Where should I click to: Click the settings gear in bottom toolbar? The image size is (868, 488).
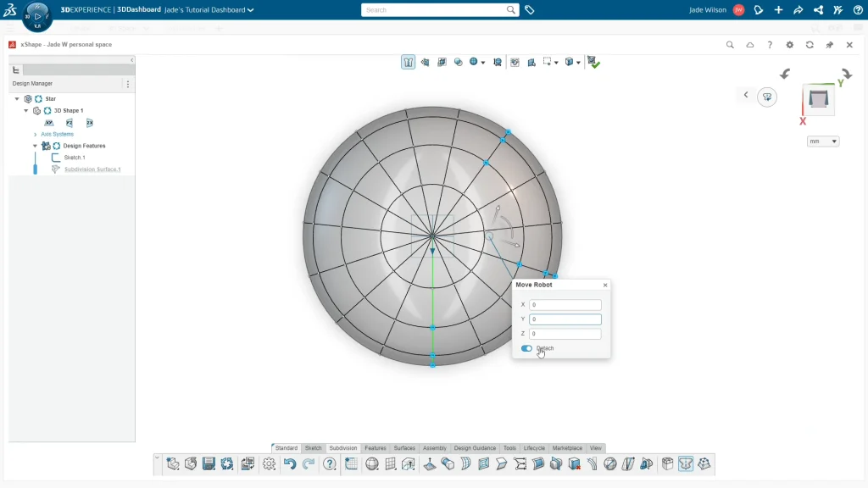[x=269, y=463]
